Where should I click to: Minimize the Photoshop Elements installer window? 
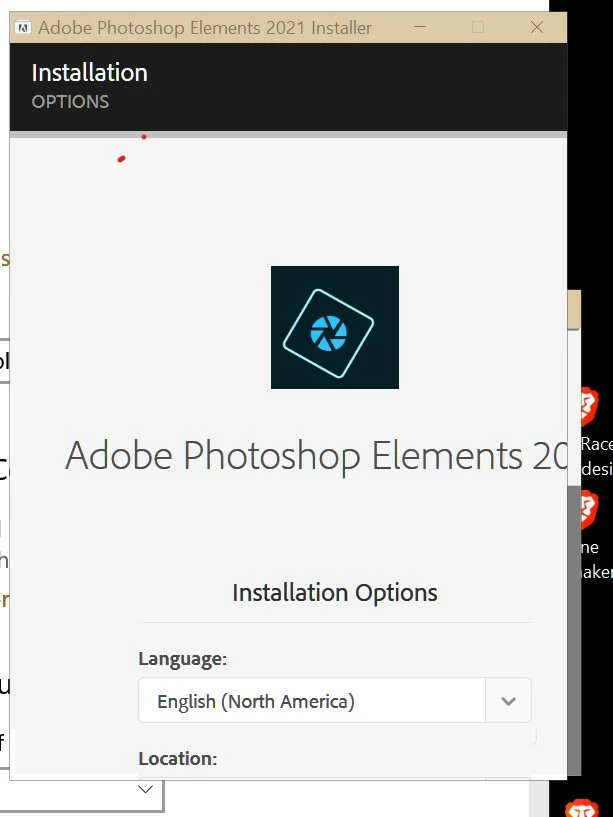[x=420, y=27]
